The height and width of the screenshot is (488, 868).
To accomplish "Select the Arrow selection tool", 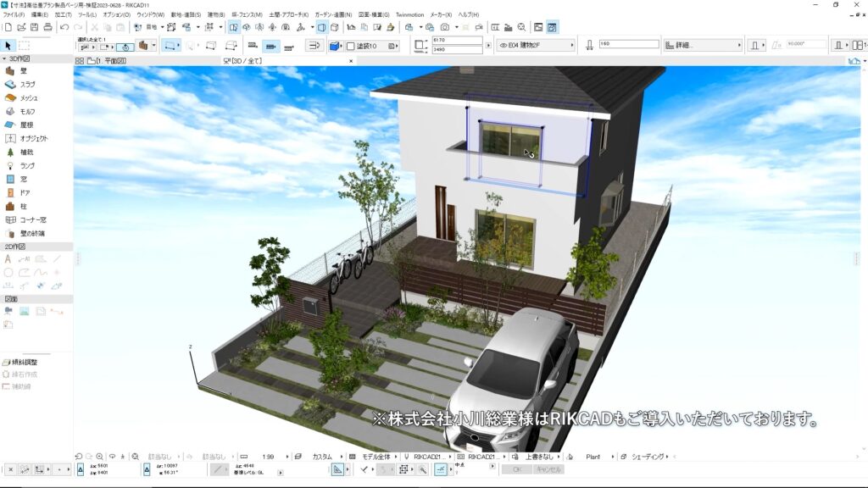I will pyautogui.click(x=8, y=46).
